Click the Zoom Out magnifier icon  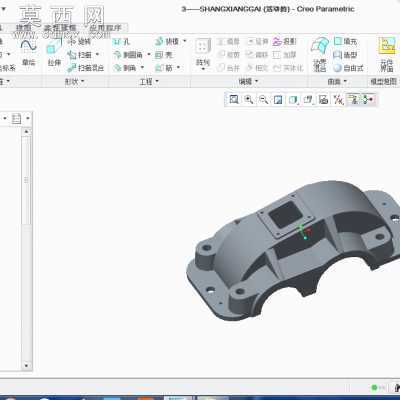click(x=263, y=99)
